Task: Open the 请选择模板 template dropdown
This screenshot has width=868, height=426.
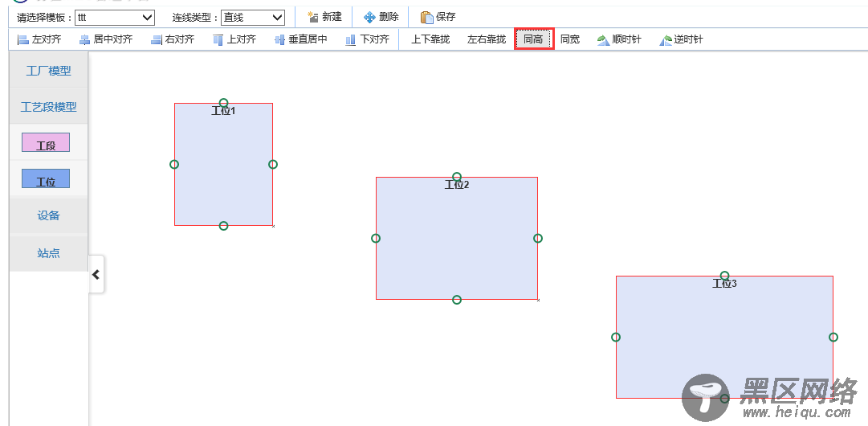Action: 115,18
